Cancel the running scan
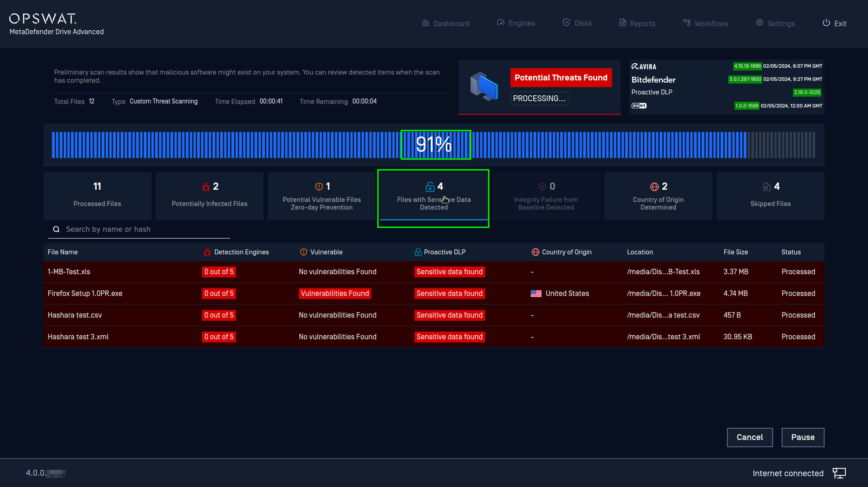Viewport: 868px width, 487px height. pyautogui.click(x=750, y=437)
